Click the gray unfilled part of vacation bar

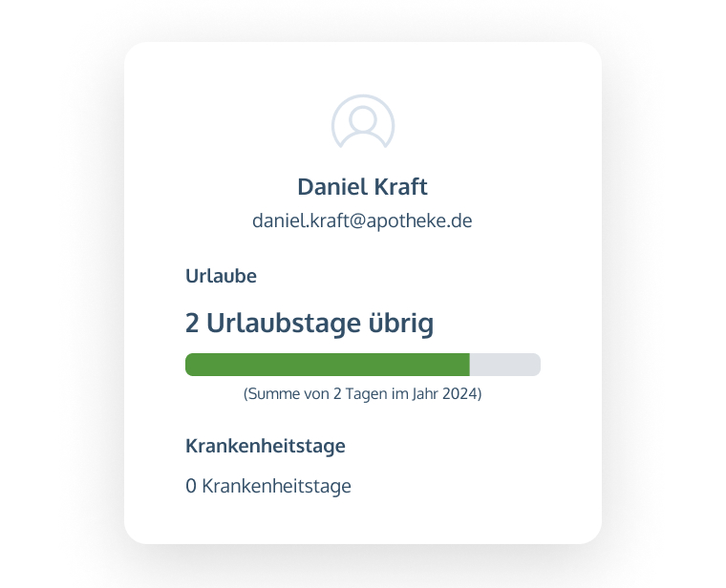click(x=505, y=365)
